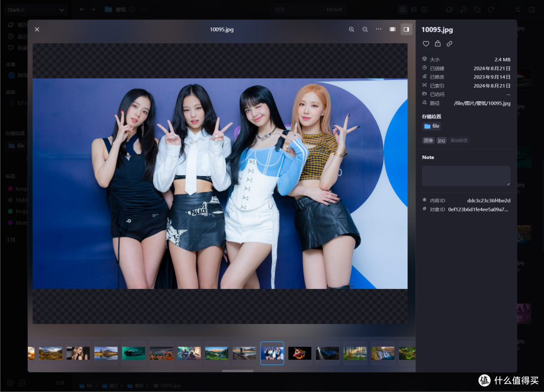544x392 pixels.
Task: Select the path /file/图片/壁纸/10095.jpg text
Action: pos(482,103)
